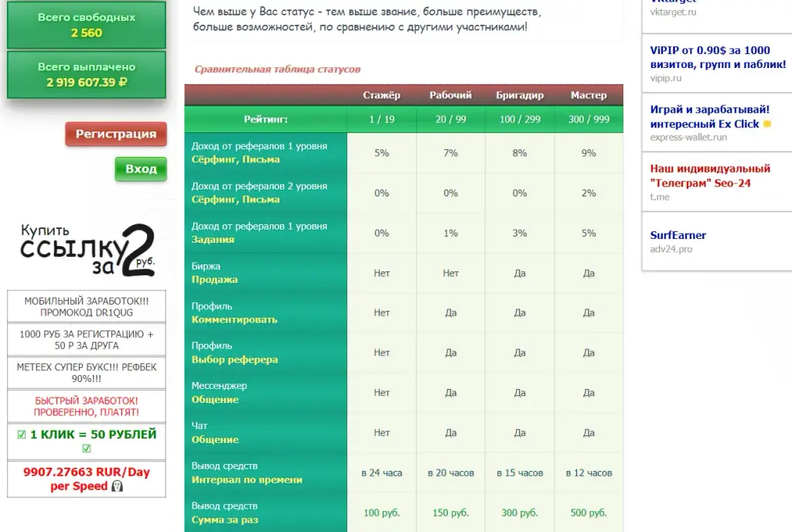Click the vktarget.ru domain text
Screen dimensions: 792x532
tap(673, 12)
